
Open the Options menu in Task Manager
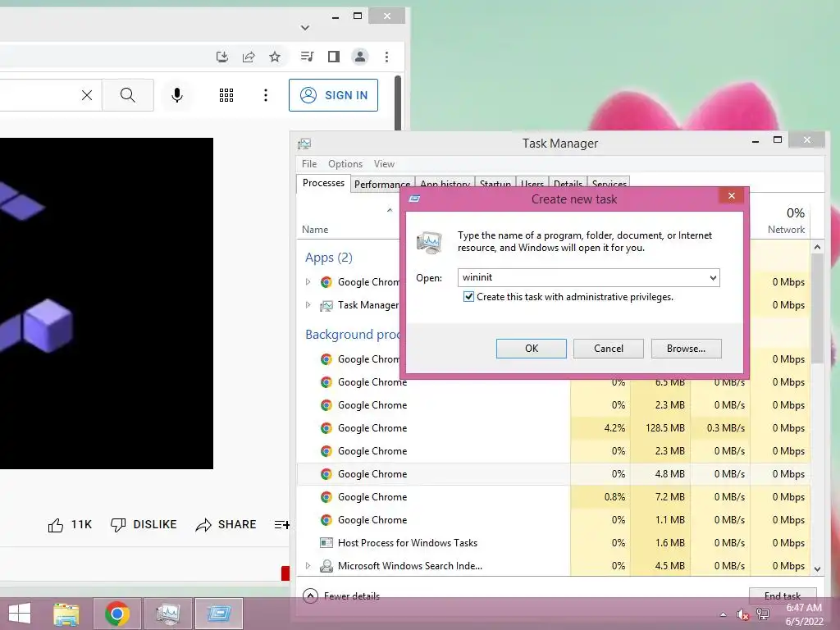click(x=345, y=164)
